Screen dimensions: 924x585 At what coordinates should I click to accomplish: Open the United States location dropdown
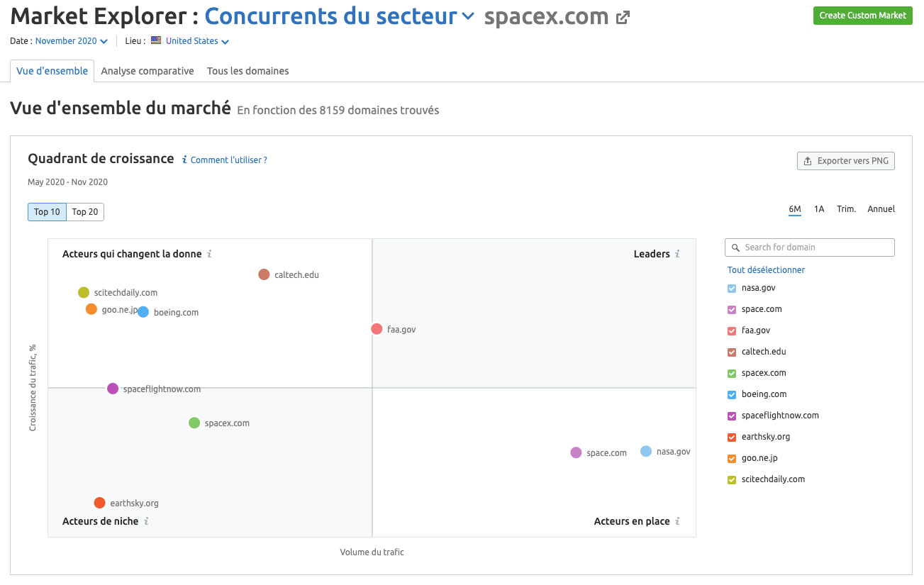pyautogui.click(x=197, y=41)
